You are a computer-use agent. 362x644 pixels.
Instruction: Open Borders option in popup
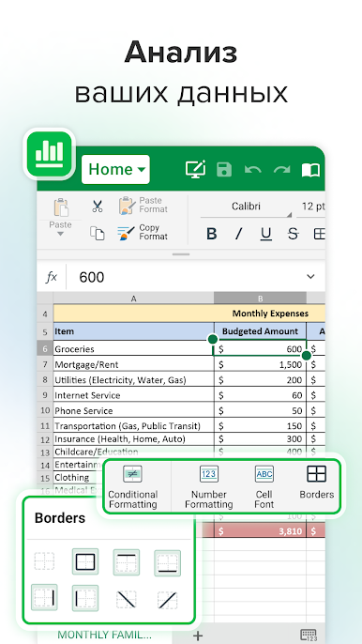[316, 483]
